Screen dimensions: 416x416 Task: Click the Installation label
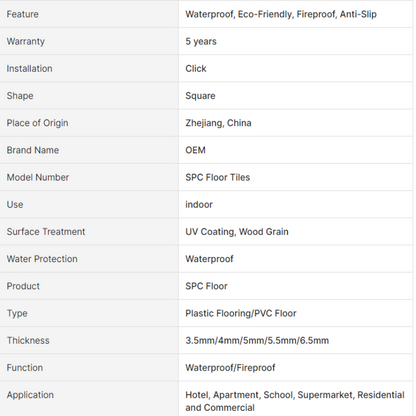pyautogui.click(x=29, y=69)
